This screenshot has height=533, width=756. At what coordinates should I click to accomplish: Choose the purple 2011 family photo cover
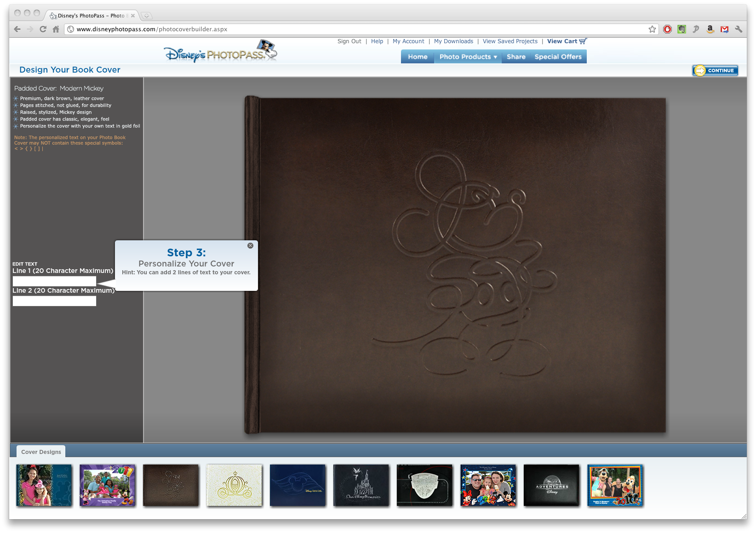point(107,485)
